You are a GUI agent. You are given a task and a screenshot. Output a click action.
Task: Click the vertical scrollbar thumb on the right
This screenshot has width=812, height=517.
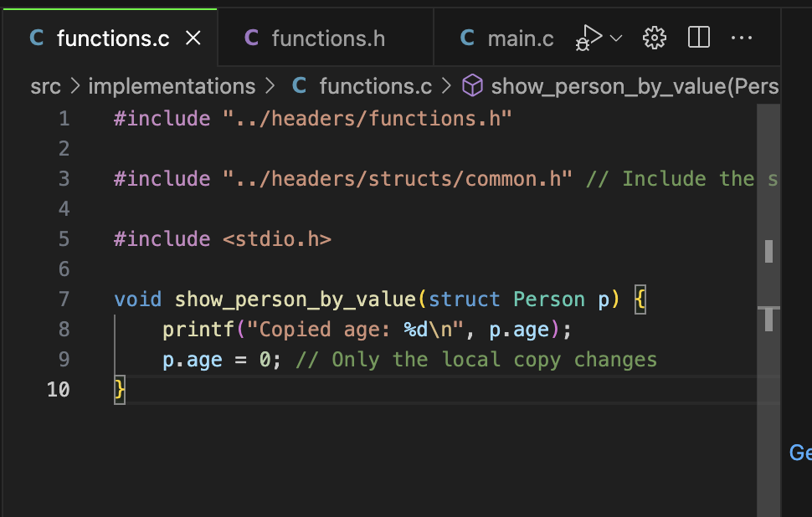(x=768, y=251)
